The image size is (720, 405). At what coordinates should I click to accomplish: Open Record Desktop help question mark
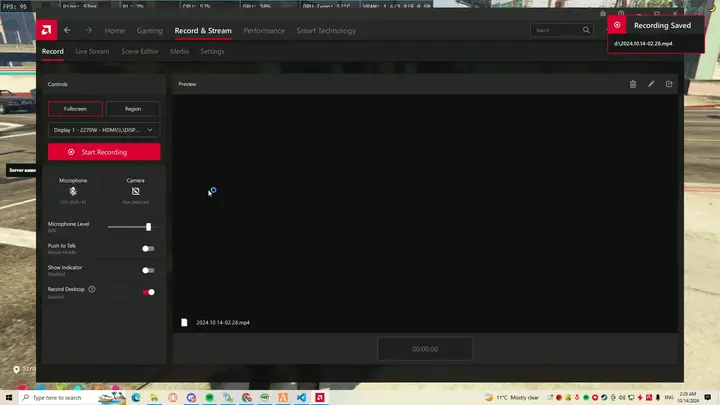[92, 289]
